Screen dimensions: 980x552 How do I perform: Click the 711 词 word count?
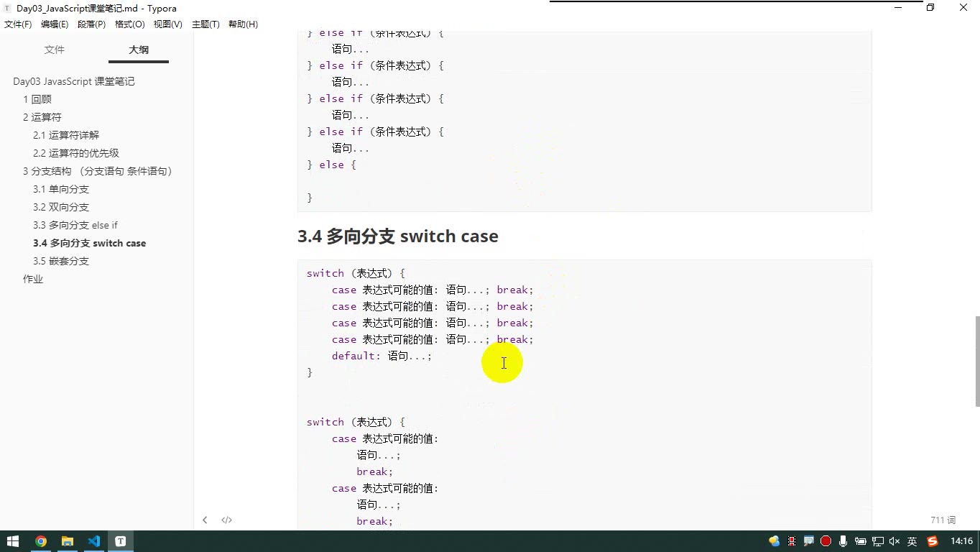[x=943, y=520]
